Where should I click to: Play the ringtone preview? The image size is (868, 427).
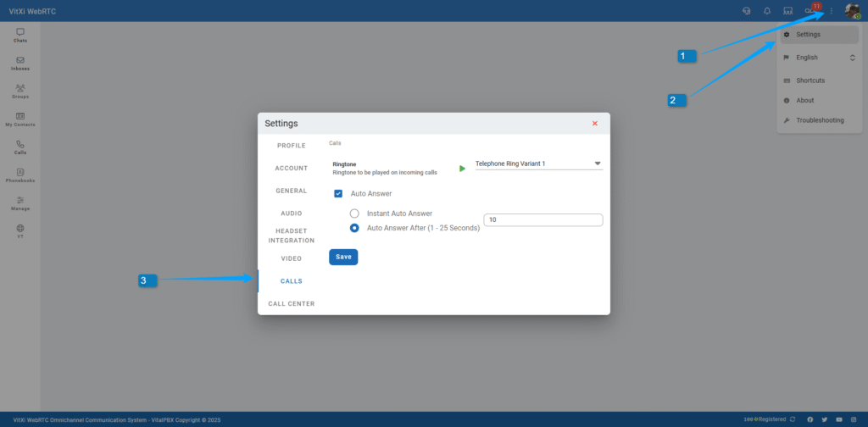[462, 169]
